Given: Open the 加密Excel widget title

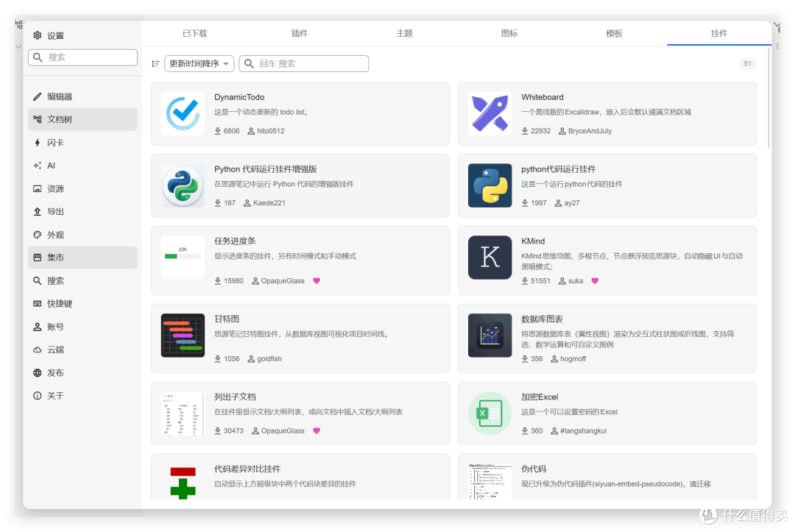Looking at the screenshot, I should [540, 397].
